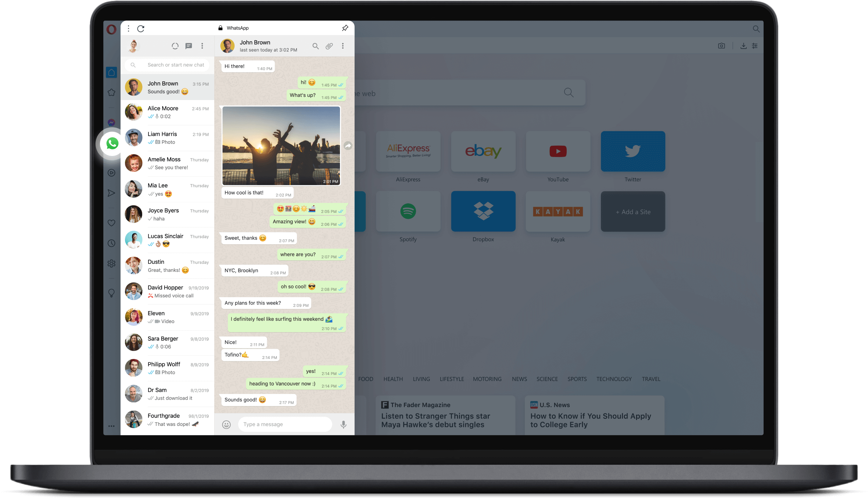Click the emoji smiley icon in message bar
This screenshot has width=868, height=498.
click(226, 424)
